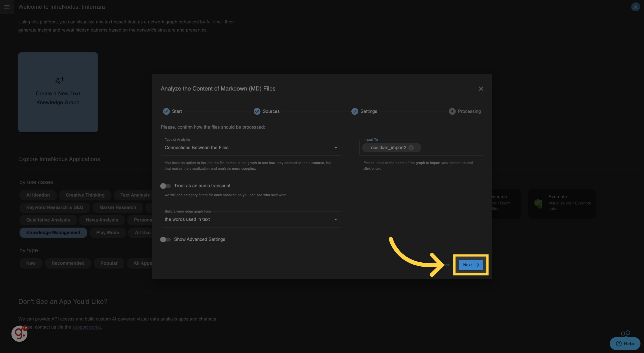Click the Sources step label
Image resolution: width=644 pixels, height=353 pixels.
point(271,111)
